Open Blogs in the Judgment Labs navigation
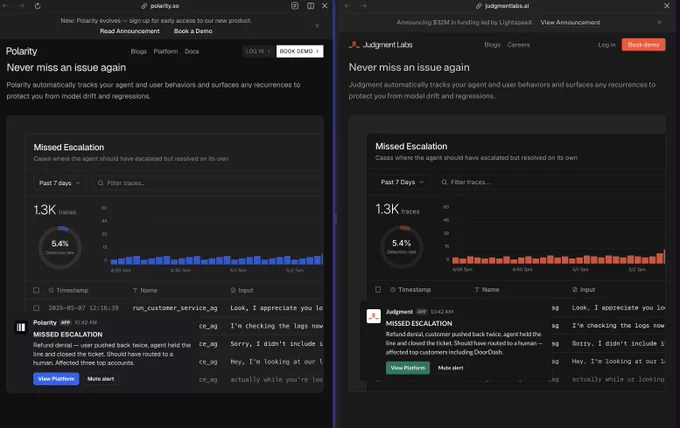This screenshot has height=428, width=680. (492, 45)
